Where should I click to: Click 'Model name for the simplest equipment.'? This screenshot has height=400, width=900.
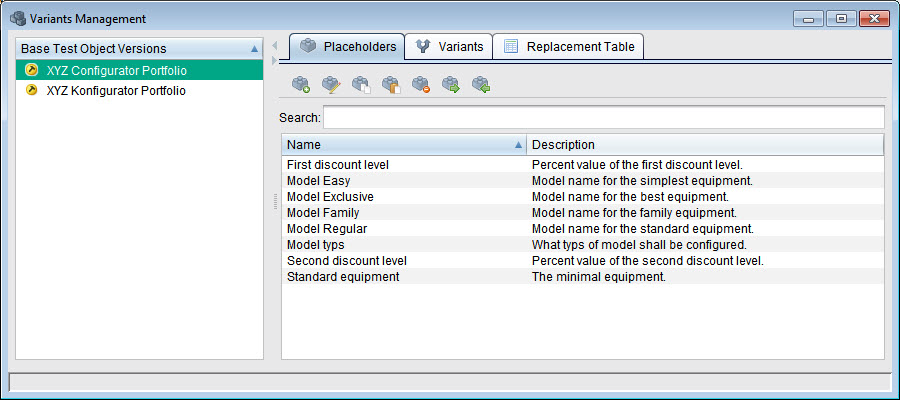click(642, 180)
